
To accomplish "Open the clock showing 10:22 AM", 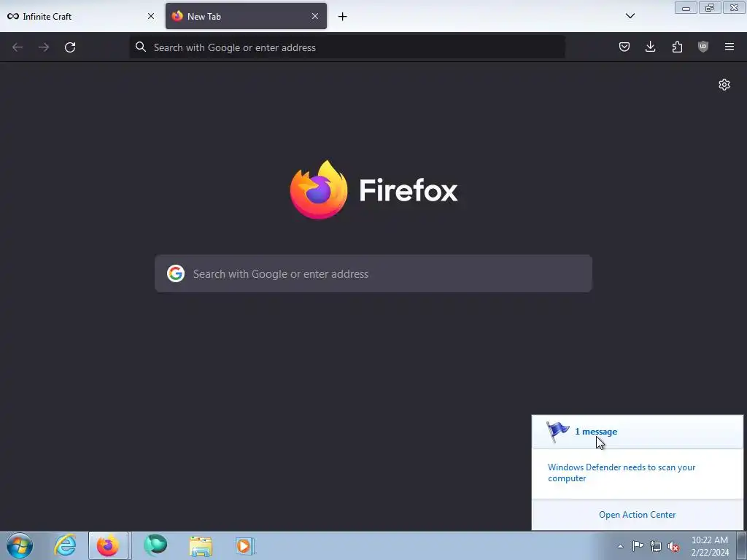I will coord(710,546).
